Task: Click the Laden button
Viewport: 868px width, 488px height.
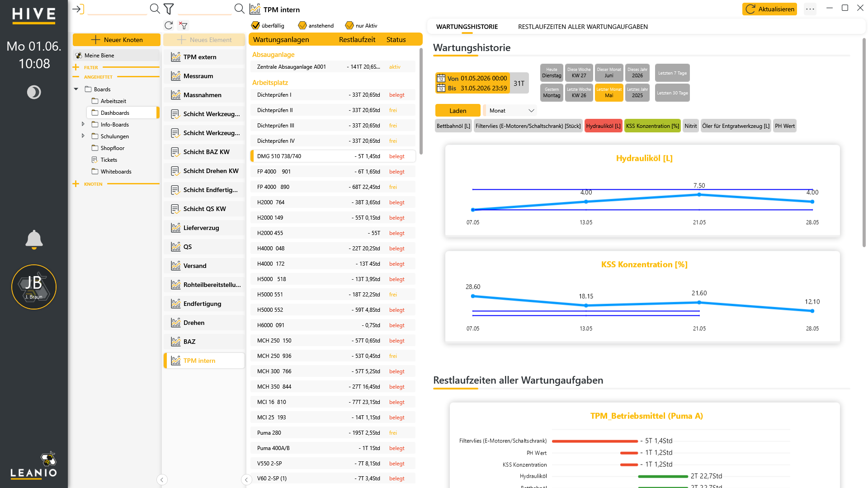Action: tap(458, 111)
